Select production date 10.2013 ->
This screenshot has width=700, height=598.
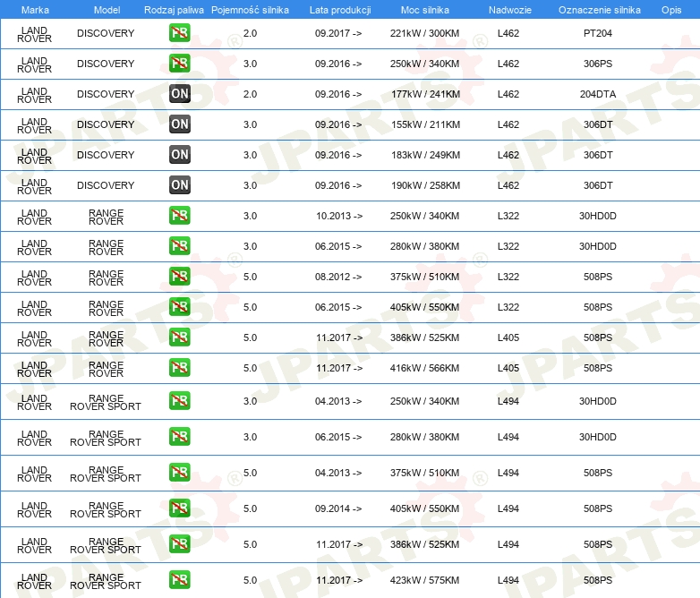point(339,215)
